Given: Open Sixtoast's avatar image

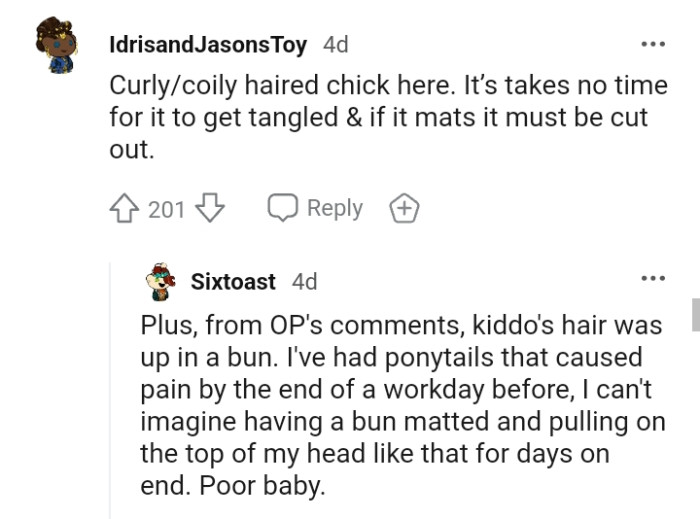Looking at the screenshot, I should pyautogui.click(x=162, y=281).
